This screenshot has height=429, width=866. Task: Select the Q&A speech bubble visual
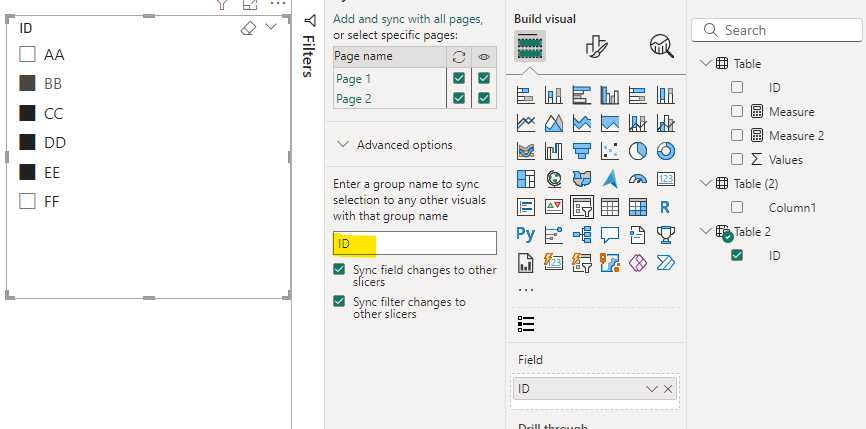click(610, 235)
